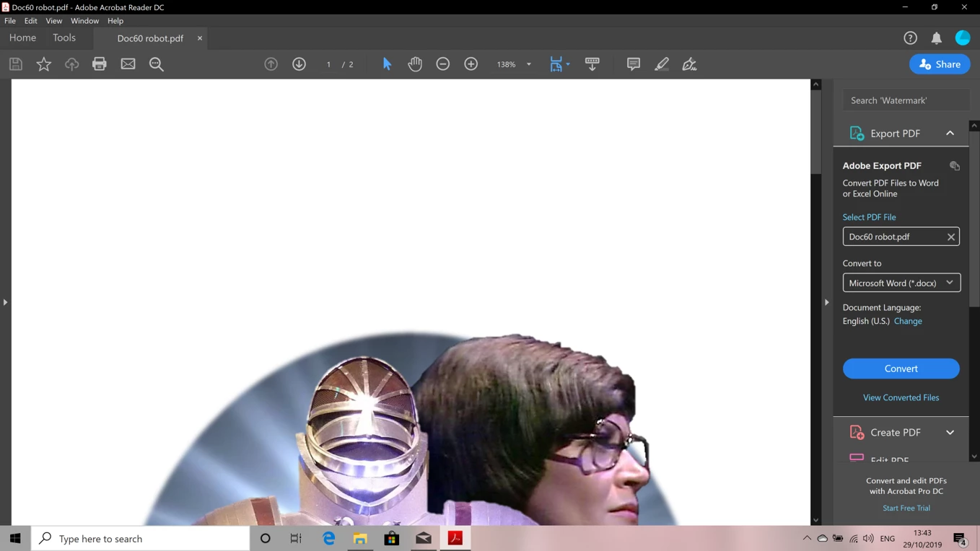The height and width of the screenshot is (551, 980).
Task: Select the Doc60 robot.pdf document tab
Action: point(150,38)
